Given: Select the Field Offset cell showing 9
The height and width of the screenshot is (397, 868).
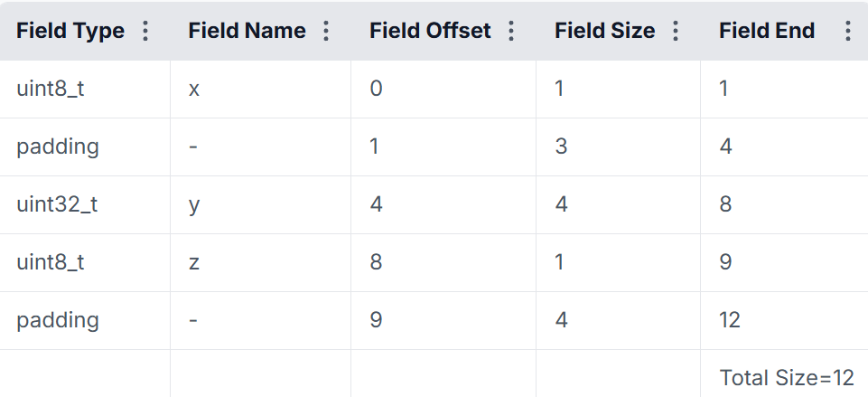Looking at the screenshot, I should tap(443, 320).
